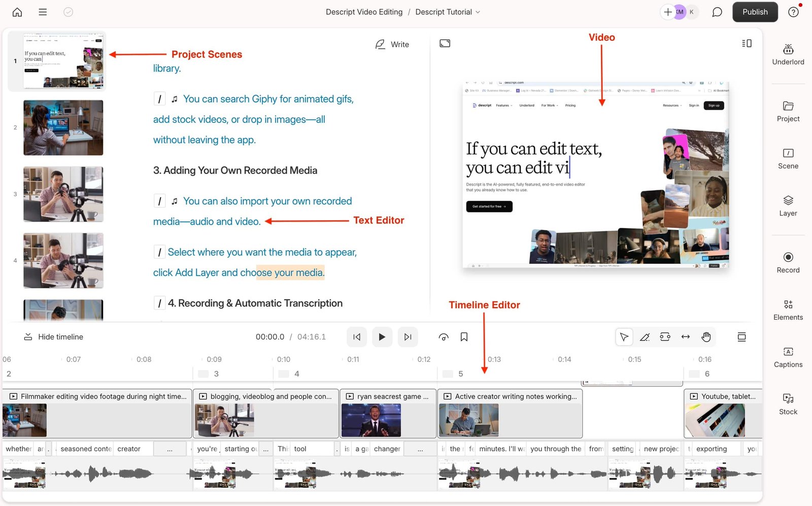The width and height of the screenshot is (812, 506).
Task: Open the Stock media panel
Action: [788, 404]
